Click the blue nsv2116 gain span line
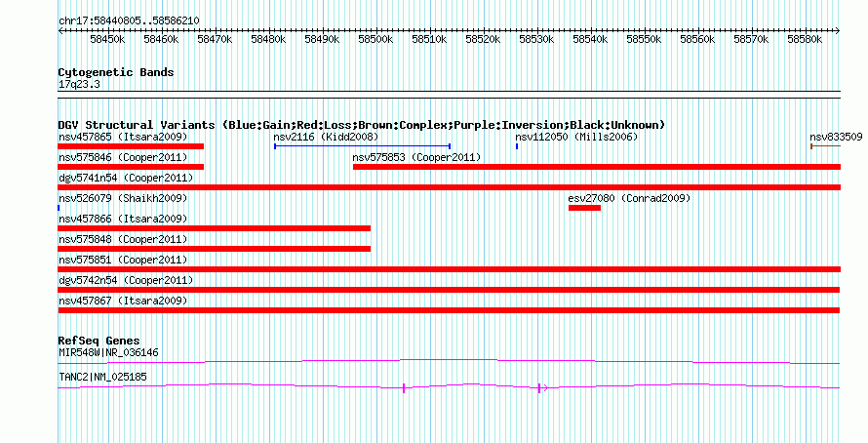Image resolution: width=868 pixels, height=443 pixels. pos(363,146)
